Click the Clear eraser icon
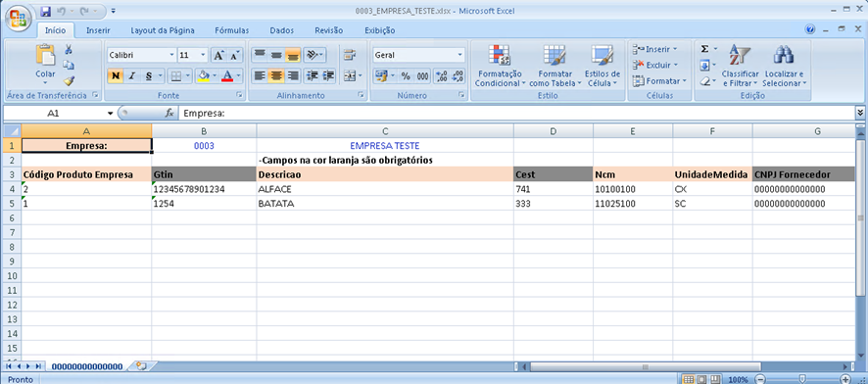Image resolution: width=868 pixels, height=384 pixels. pos(704,80)
